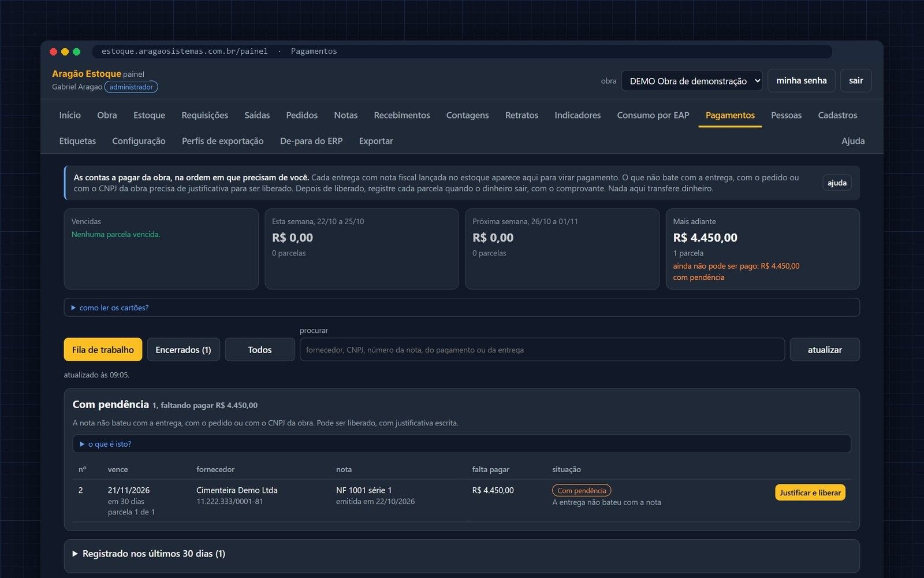Open Perfis de exportação tab
The image size is (924, 578).
coord(222,141)
